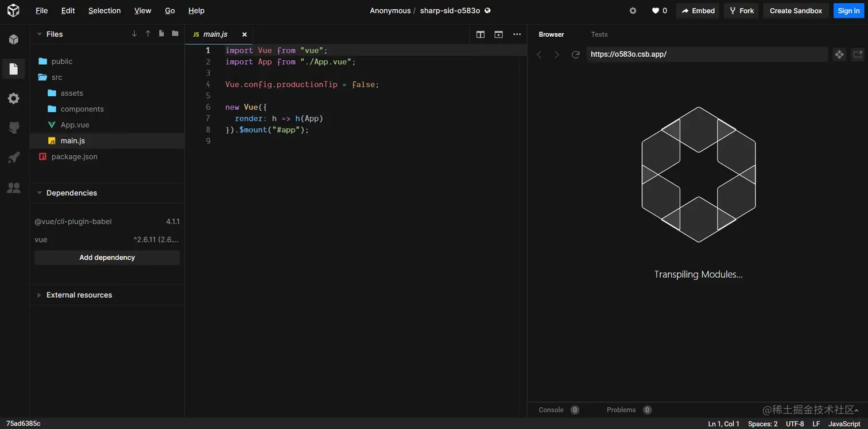This screenshot has height=429, width=868.
Task: Click the download arrow icon in Files header
Action: pos(134,34)
